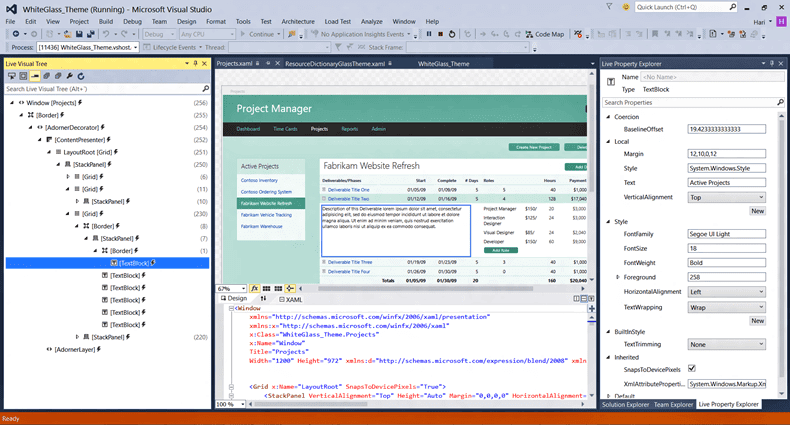Click the New button under Local properties
This screenshot has height=425, width=790.
pos(757,211)
